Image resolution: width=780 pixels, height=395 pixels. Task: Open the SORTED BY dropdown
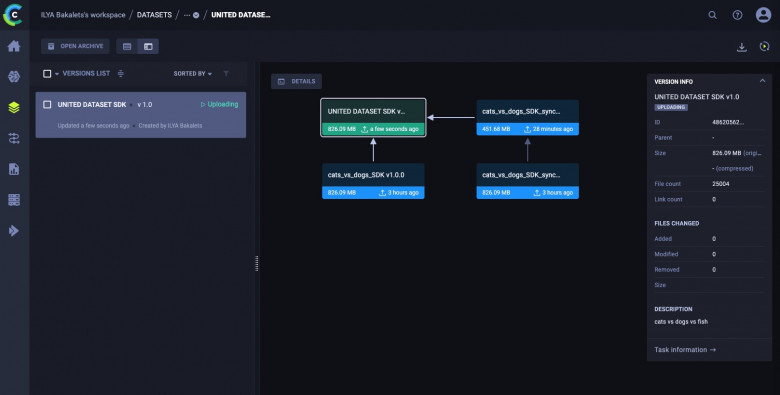pos(193,74)
